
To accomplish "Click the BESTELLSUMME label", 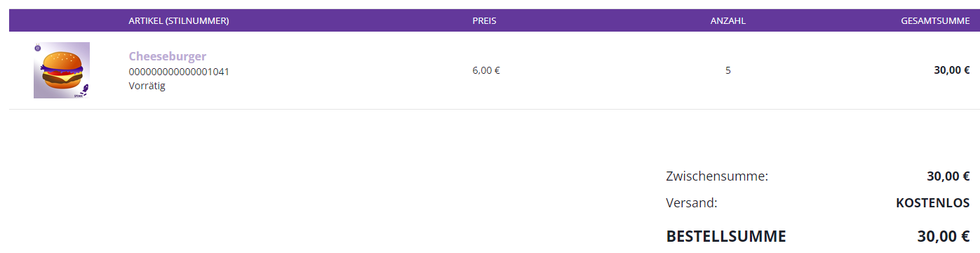I will pos(726,236).
